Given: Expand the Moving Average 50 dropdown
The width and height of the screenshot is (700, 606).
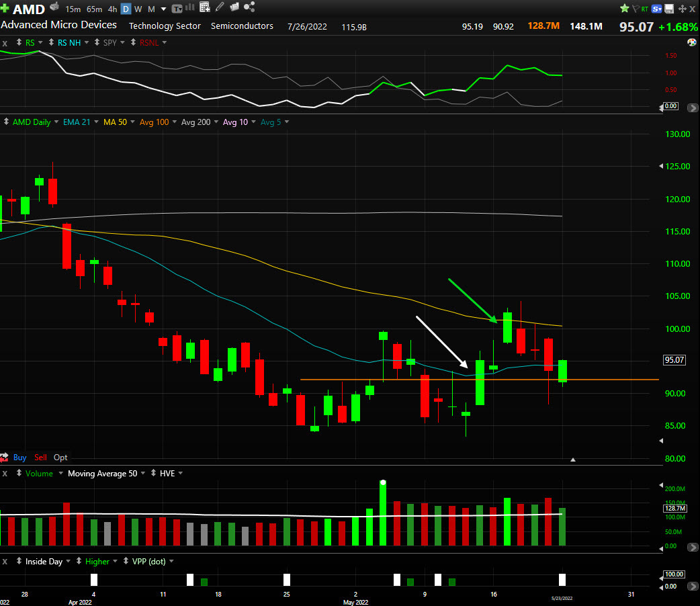Looking at the screenshot, I should point(143,473).
